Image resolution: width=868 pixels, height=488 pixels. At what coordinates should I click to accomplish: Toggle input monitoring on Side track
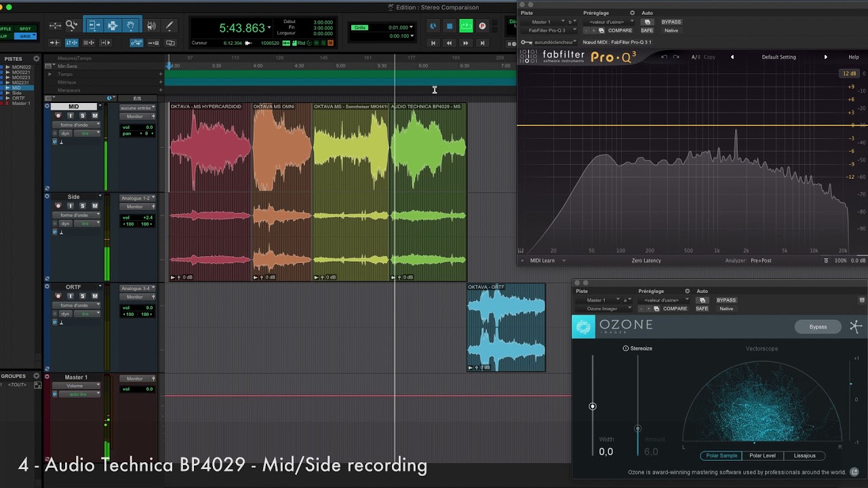(x=71, y=206)
